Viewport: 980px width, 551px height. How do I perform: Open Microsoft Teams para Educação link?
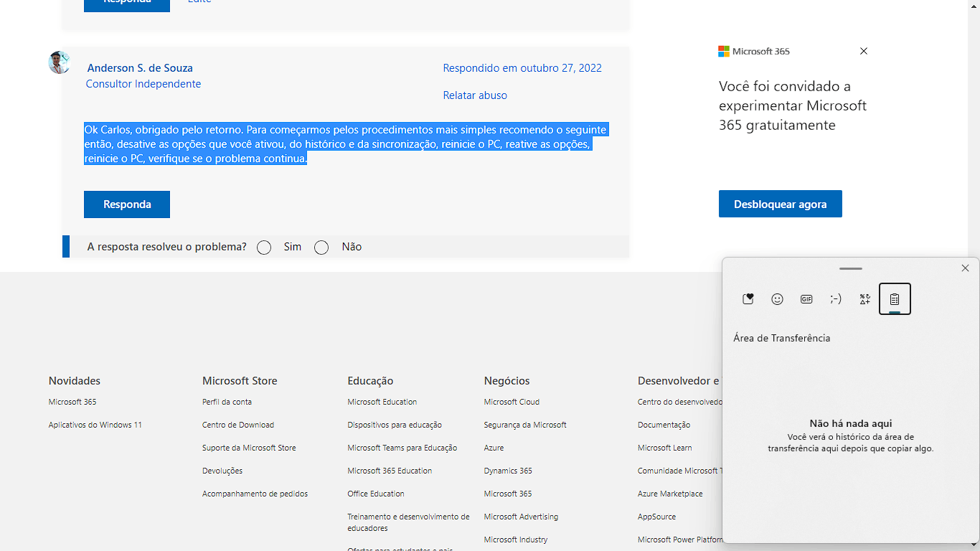(402, 448)
